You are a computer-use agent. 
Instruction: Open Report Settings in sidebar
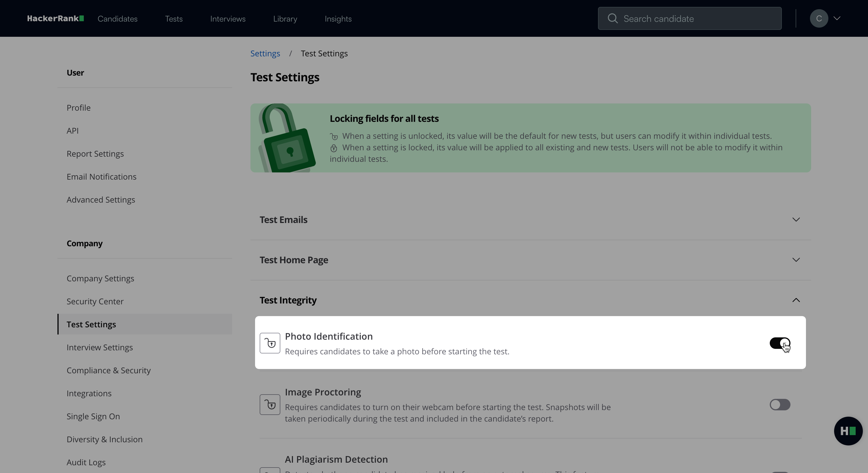[95, 154]
